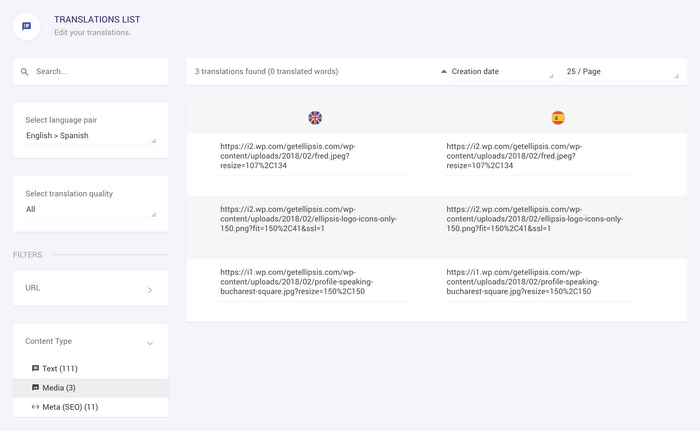Click the UK flag language icon

315,118
